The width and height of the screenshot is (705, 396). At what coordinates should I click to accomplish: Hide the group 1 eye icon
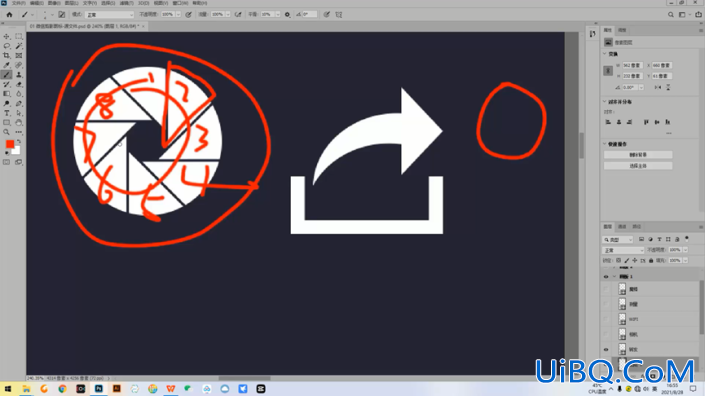tap(606, 276)
